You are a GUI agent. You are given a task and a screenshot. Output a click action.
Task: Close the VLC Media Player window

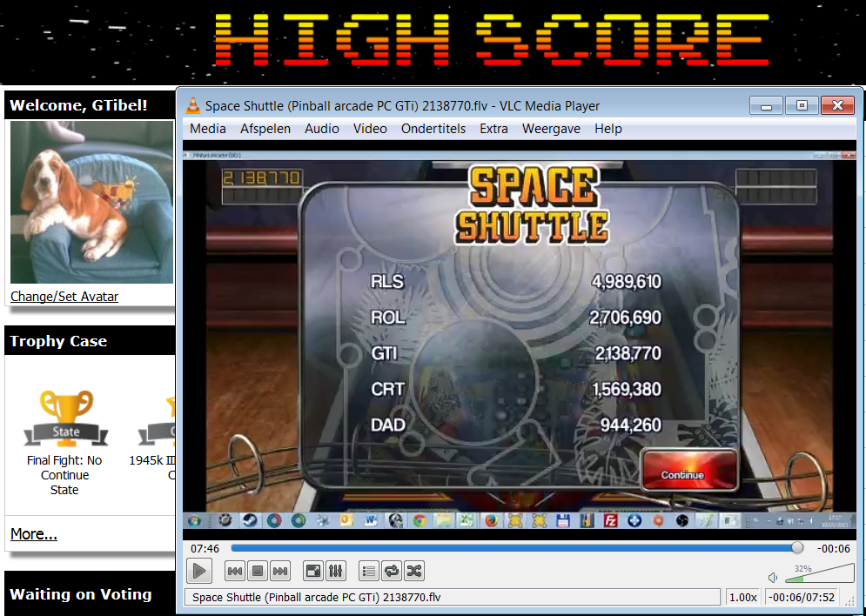tap(838, 105)
